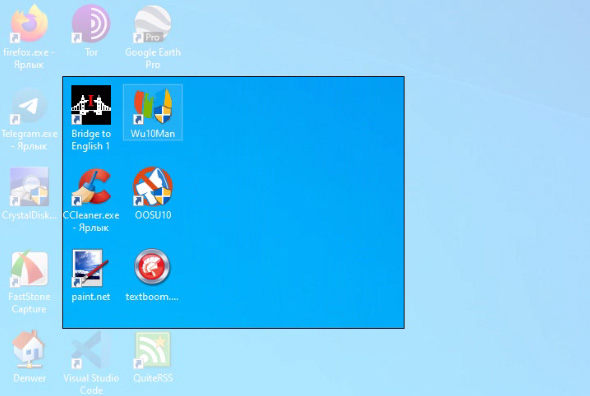
Task: Select the Wu10Man desktop shortcut
Action: tap(153, 113)
